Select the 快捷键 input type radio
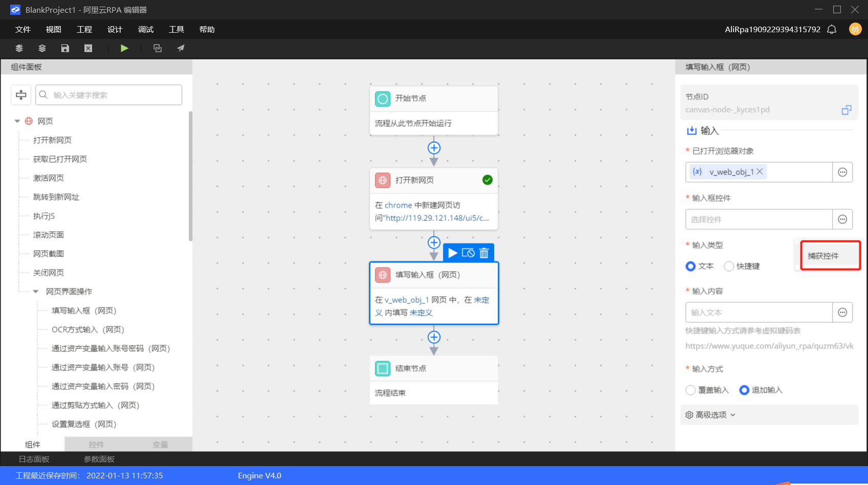 click(729, 266)
